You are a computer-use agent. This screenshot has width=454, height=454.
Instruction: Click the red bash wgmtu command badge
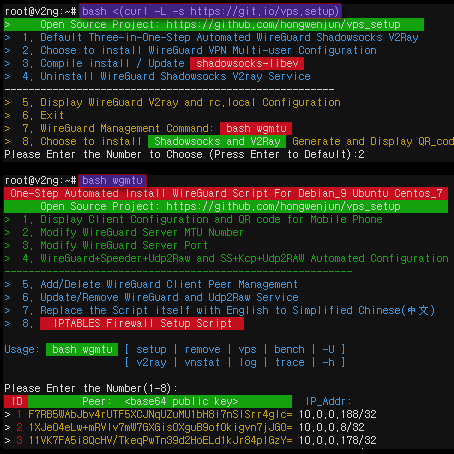pos(256,128)
